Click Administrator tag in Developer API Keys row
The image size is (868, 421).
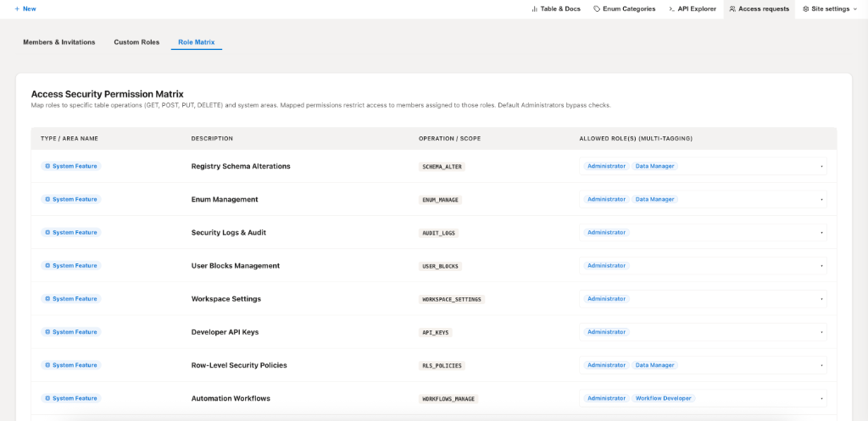pos(606,332)
